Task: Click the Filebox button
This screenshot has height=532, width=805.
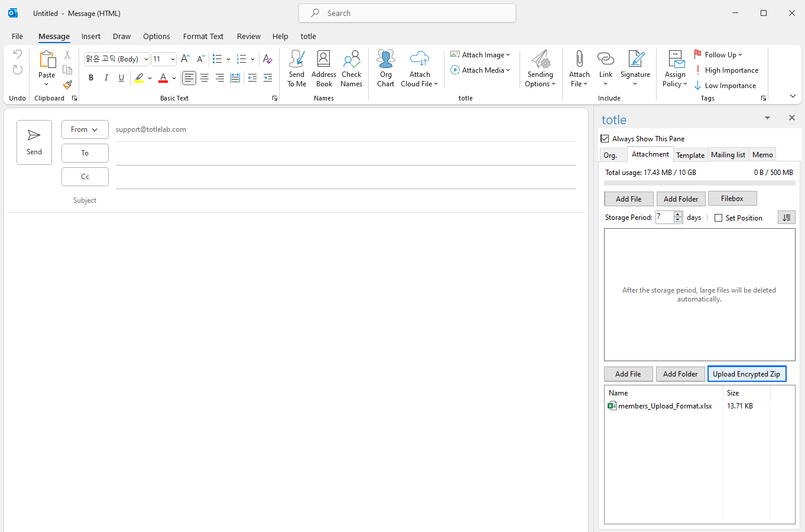Action: click(x=732, y=199)
